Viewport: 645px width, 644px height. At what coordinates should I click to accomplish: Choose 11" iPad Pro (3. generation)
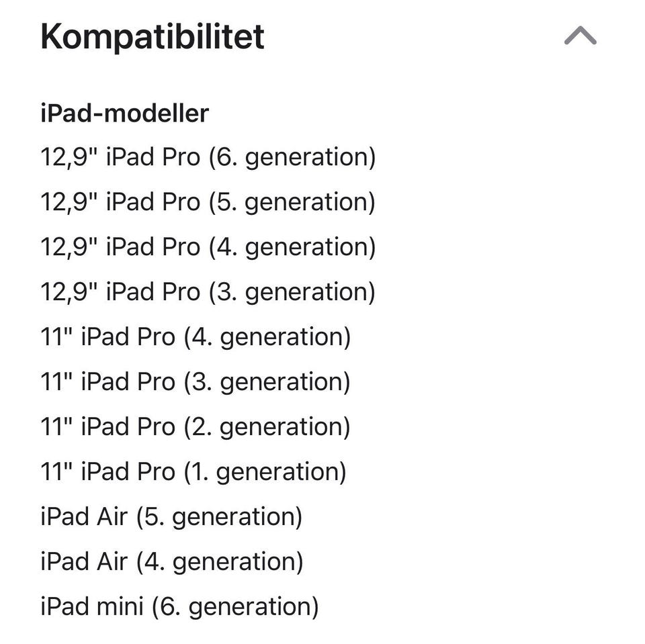[x=196, y=381]
